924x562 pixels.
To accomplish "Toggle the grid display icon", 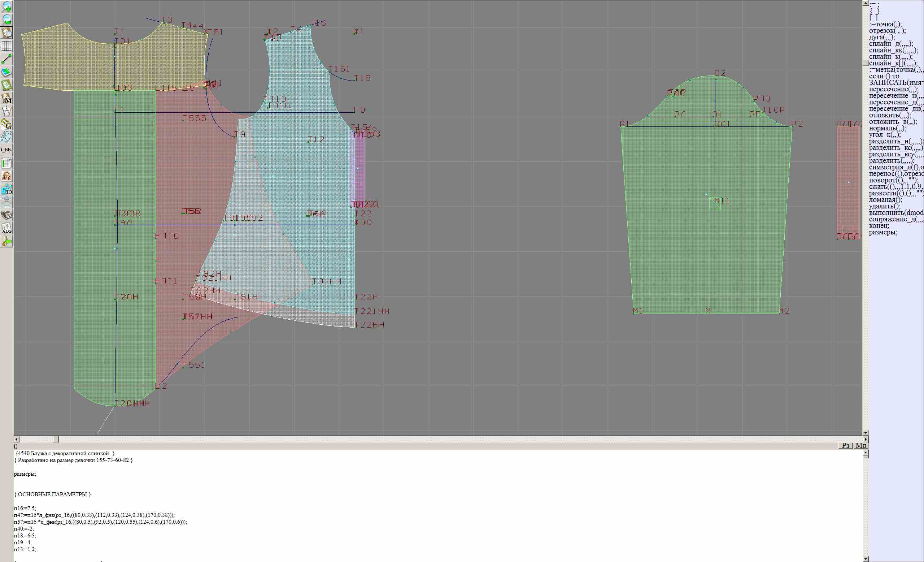I will tap(7, 46).
